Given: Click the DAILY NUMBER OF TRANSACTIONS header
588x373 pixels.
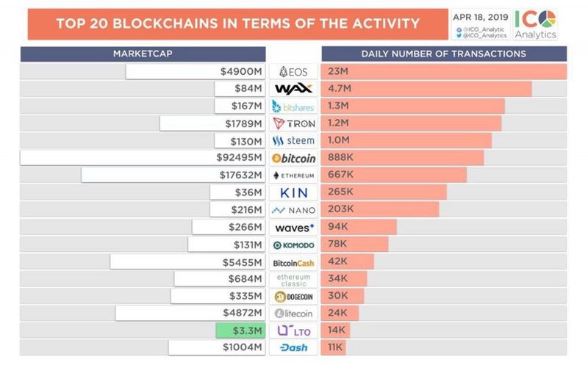Looking at the screenshot, I should pyautogui.click(x=443, y=54).
